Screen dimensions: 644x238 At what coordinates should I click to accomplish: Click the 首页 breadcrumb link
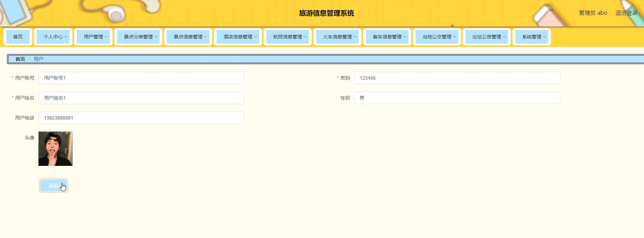[20, 59]
